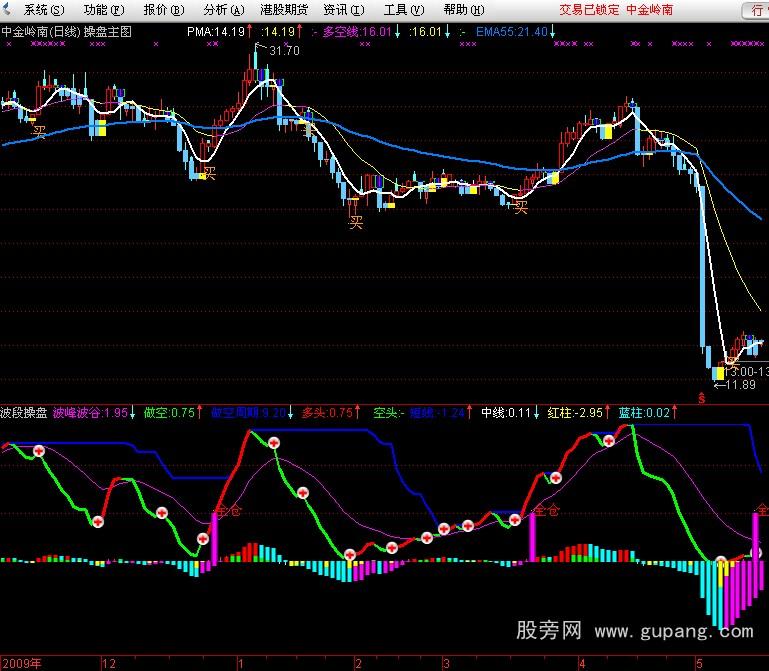The width and height of the screenshot is (769, 671).
Task: Open the 港股期货 menu item
Action: point(284,10)
